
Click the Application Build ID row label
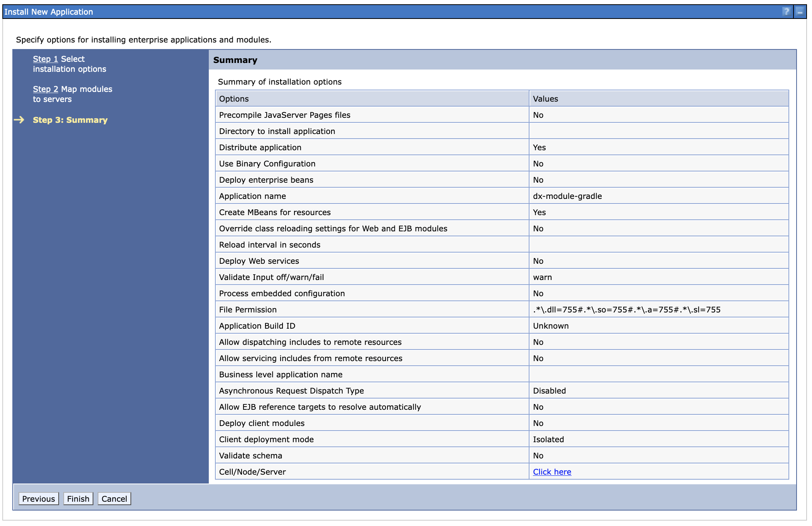[x=257, y=326]
